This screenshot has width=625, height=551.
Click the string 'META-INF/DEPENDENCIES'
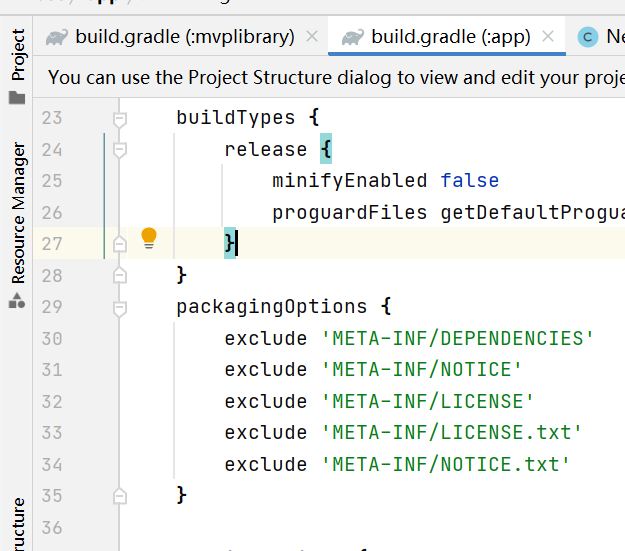(x=457, y=338)
